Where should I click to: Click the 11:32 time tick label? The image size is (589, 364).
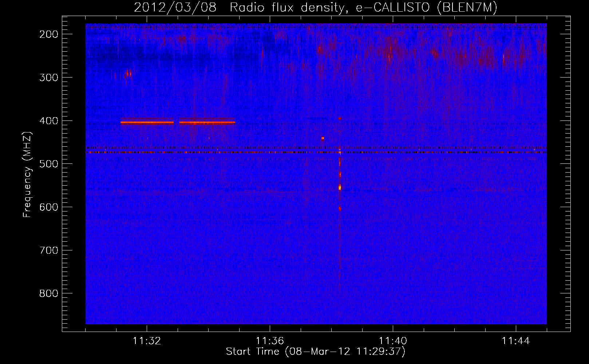[x=147, y=341]
